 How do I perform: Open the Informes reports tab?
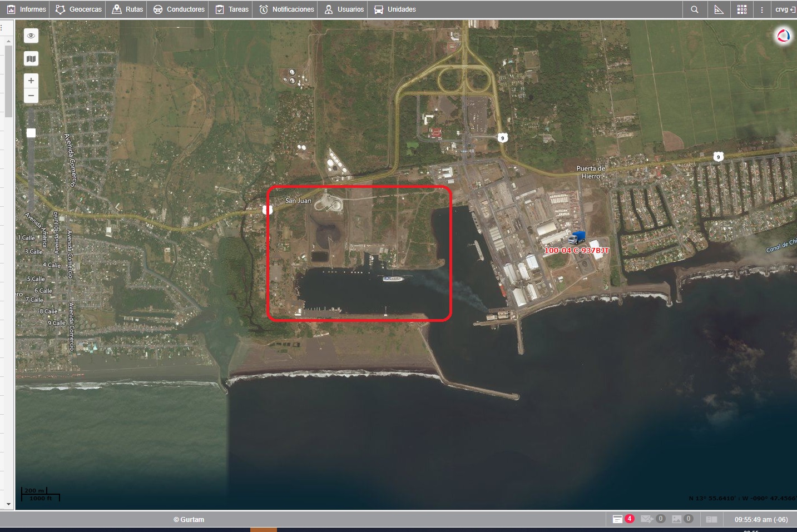(x=26, y=9)
